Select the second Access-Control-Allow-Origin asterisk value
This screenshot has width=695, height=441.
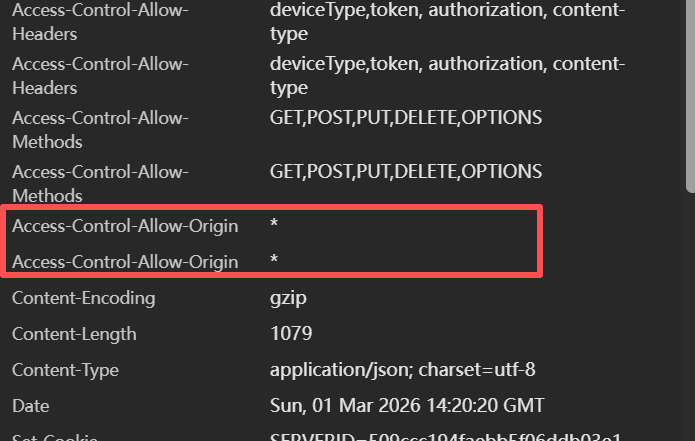pyautogui.click(x=274, y=263)
